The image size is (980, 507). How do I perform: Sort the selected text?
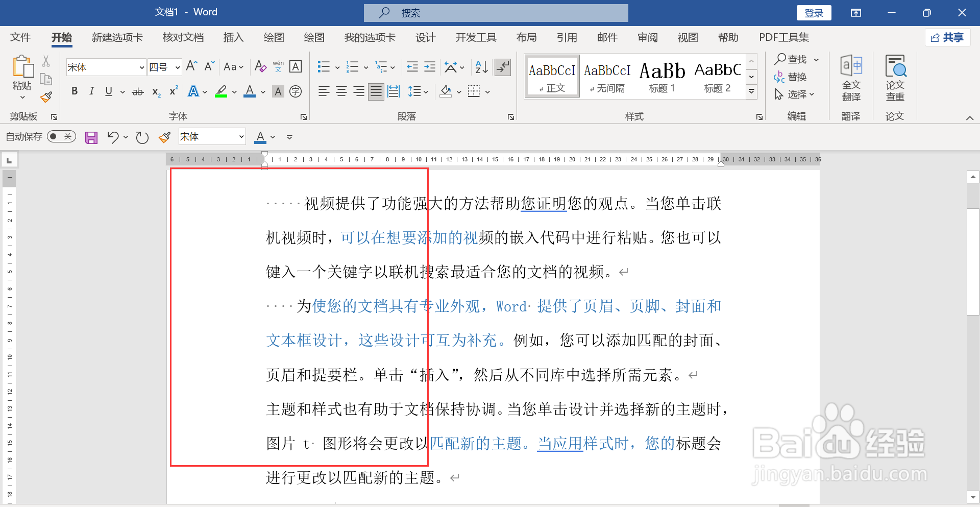pyautogui.click(x=481, y=67)
